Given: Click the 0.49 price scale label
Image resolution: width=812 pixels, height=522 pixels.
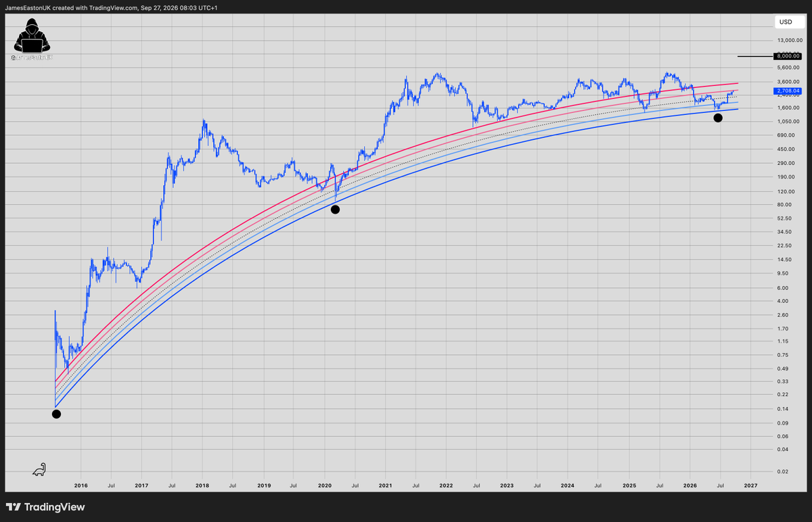Looking at the screenshot, I should tap(784, 369).
